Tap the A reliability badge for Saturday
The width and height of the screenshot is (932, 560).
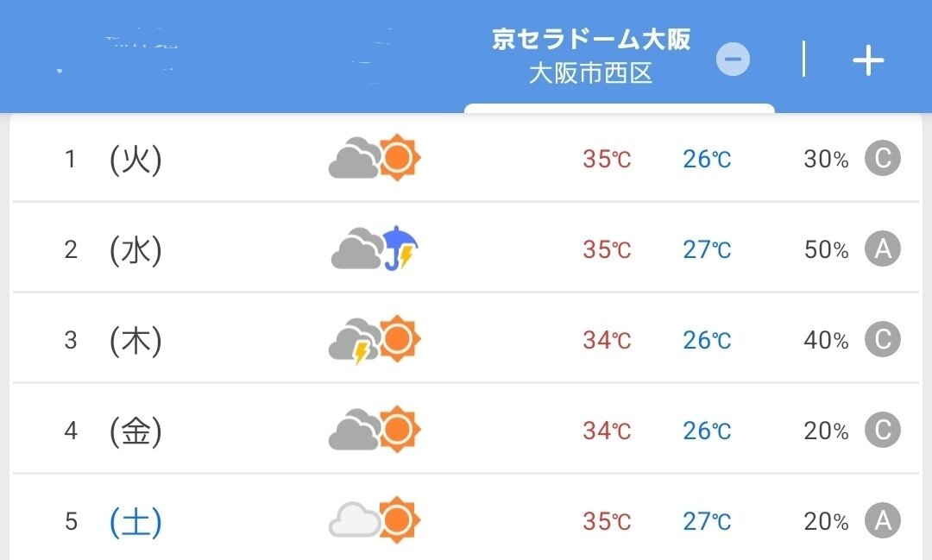click(x=883, y=520)
